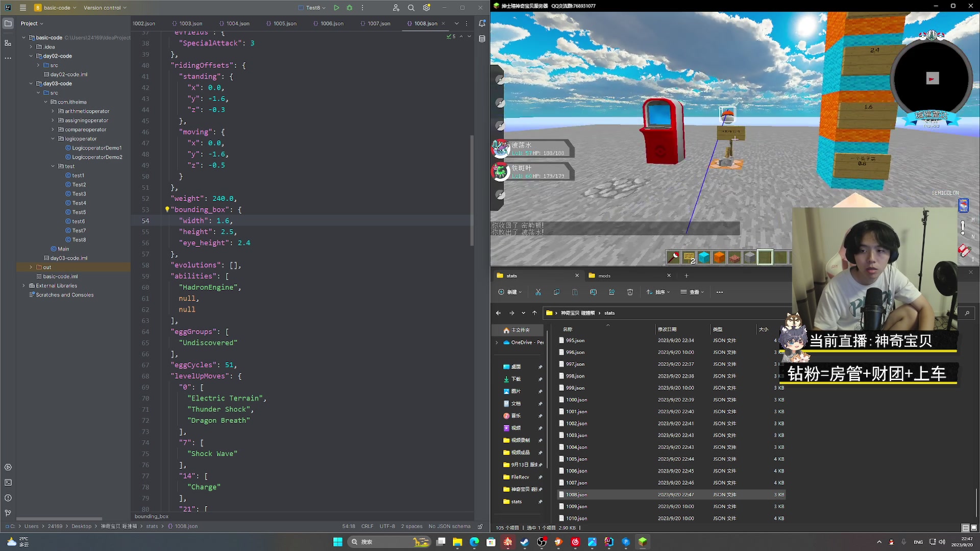Image resolution: width=980 pixels, height=551 pixels.
Task: Open the Database tool window icon
Action: 482,39
